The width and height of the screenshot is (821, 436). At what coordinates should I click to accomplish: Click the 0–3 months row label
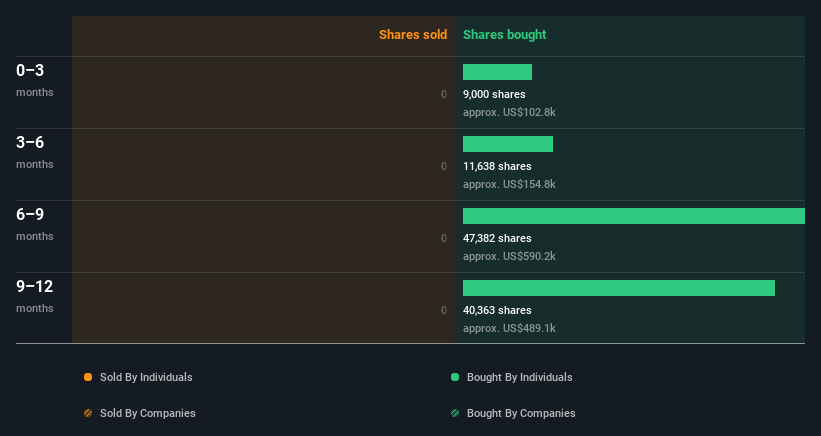tap(35, 80)
